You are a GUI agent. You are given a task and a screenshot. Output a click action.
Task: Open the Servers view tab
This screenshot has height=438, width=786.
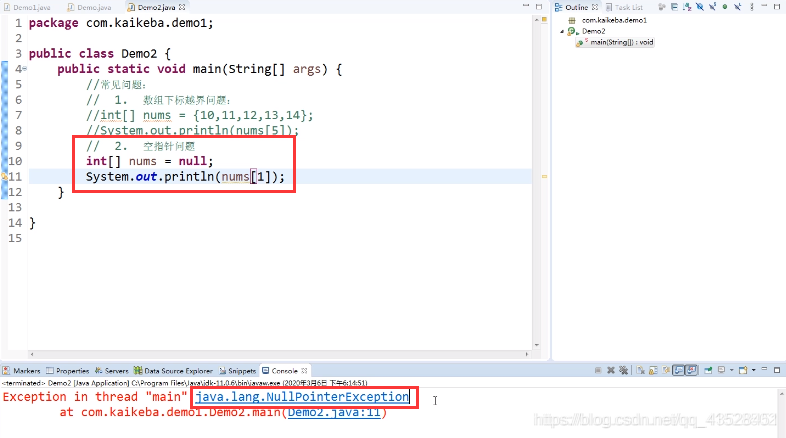pos(112,371)
